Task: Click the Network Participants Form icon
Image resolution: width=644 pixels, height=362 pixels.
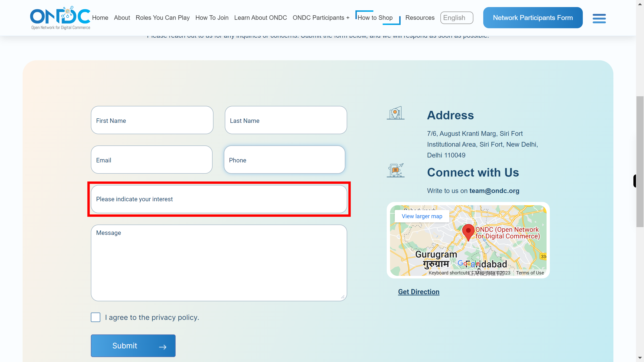Action: pos(533,18)
